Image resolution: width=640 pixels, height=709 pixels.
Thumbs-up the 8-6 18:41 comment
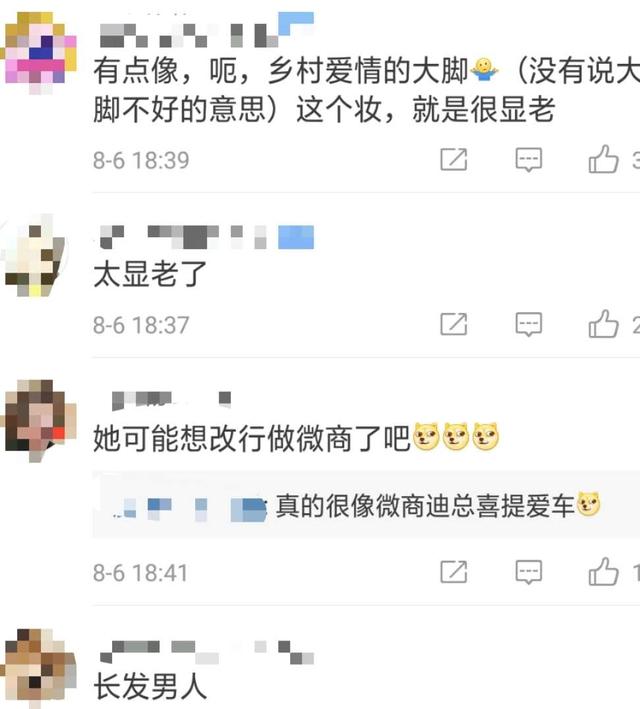coord(603,571)
